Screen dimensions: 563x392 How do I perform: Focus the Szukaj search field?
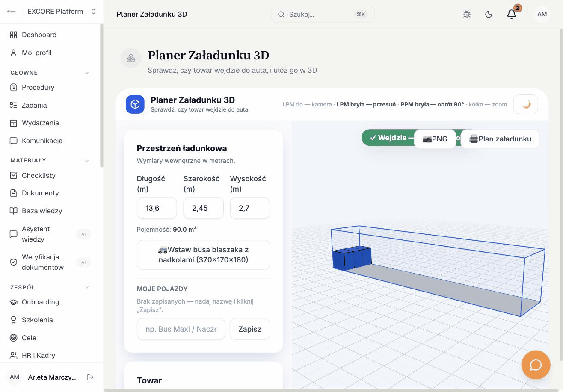(x=323, y=15)
